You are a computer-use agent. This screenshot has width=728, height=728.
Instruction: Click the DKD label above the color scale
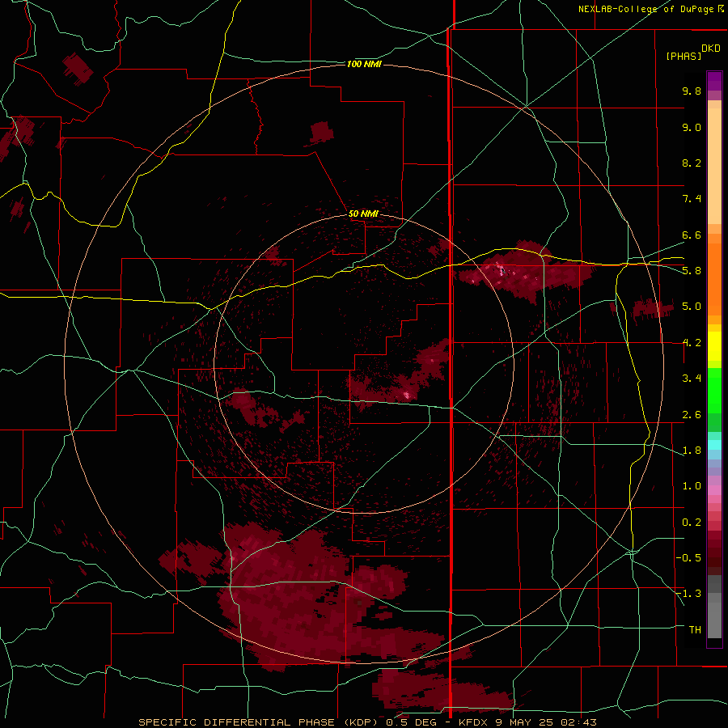point(711,49)
